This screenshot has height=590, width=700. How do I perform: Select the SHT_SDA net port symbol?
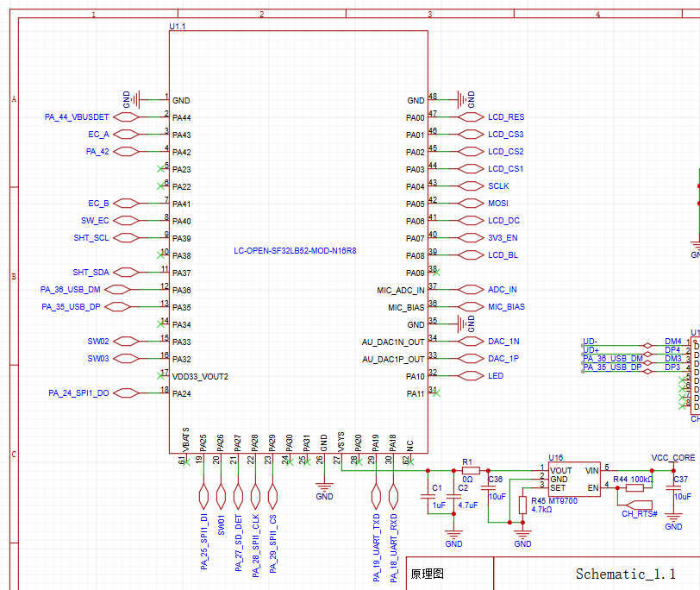click(x=126, y=272)
